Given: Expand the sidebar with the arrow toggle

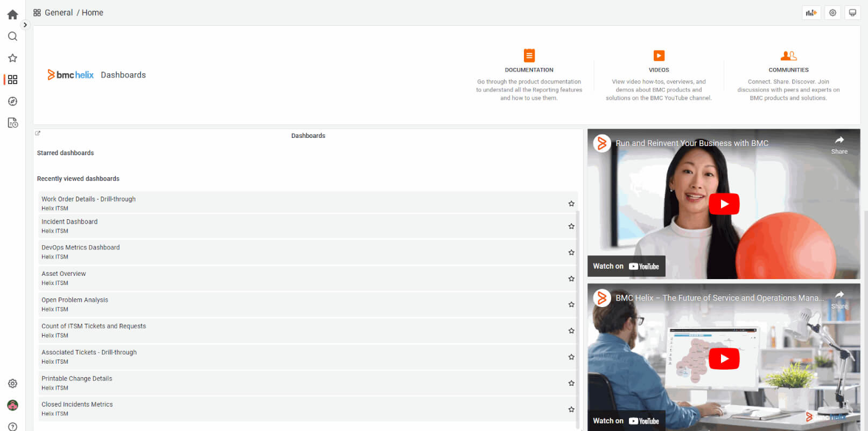Looking at the screenshot, I should coord(25,25).
